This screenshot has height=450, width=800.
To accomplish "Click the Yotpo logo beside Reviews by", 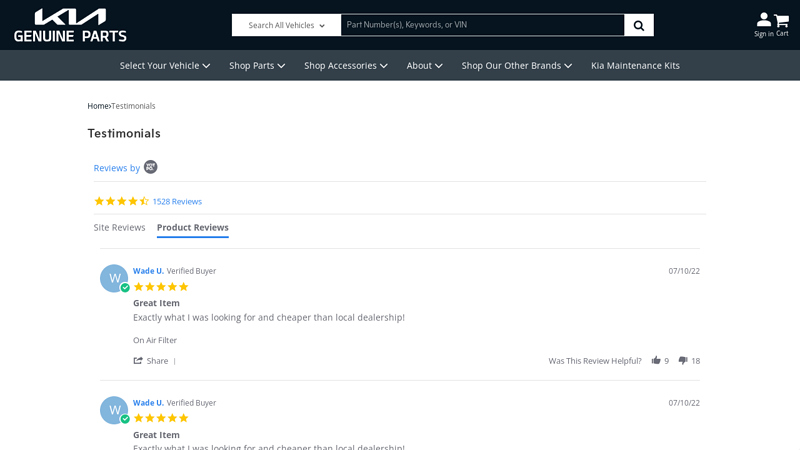I will pyautogui.click(x=151, y=167).
